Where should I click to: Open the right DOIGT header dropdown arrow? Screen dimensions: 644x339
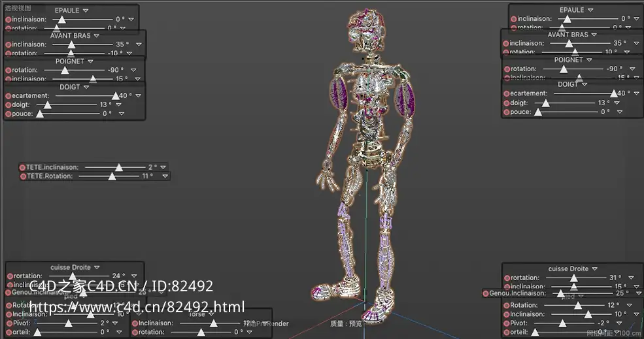585,84
